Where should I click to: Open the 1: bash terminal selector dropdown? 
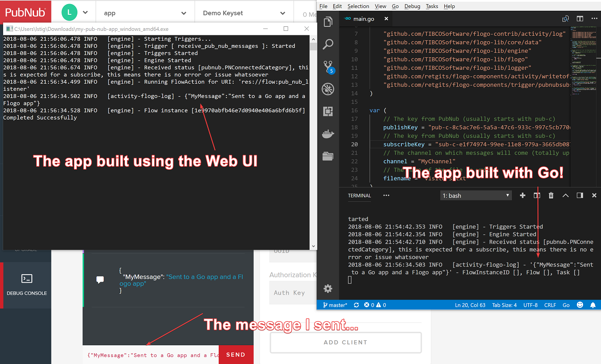(x=476, y=195)
